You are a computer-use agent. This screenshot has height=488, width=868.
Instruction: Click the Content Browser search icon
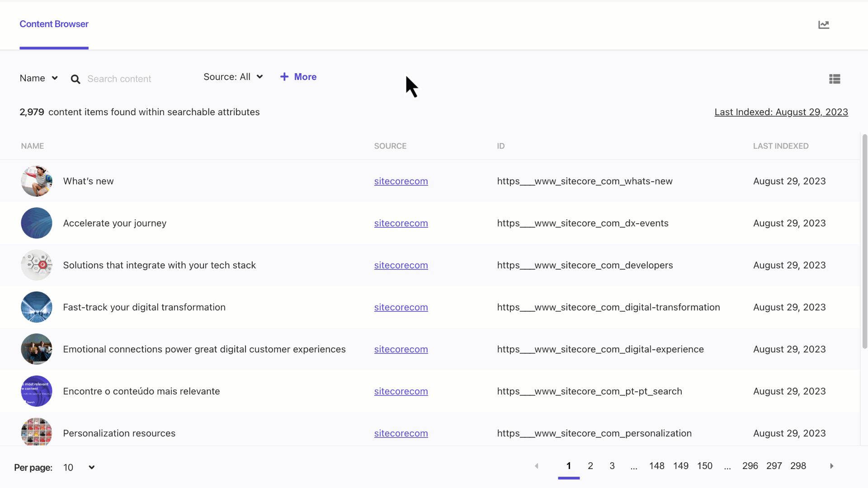(x=75, y=79)
